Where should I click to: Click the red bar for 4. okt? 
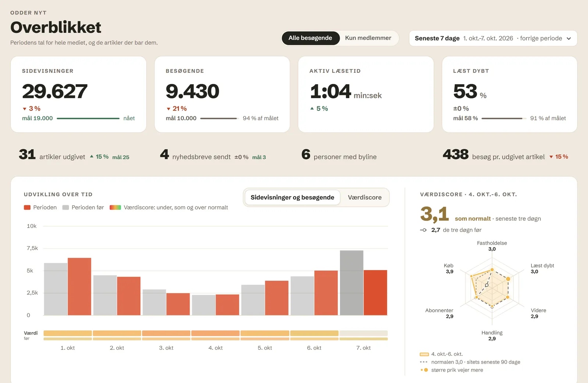point(227,305)
